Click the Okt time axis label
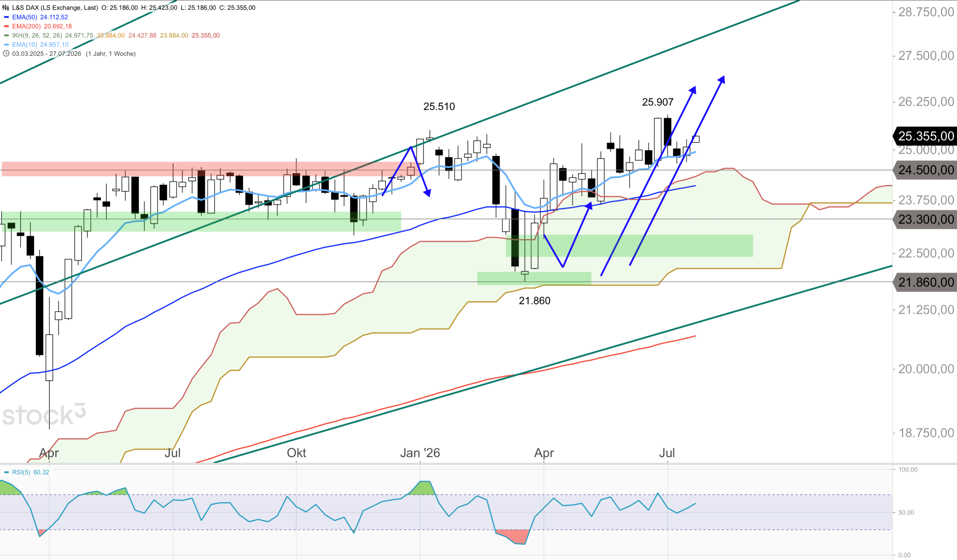Image resolution: width=957 pixels, height=560 pixels. click(x=296, y=453)
